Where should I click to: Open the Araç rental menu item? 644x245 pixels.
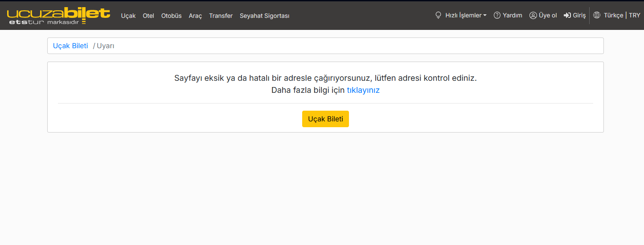pyautogui.click(x=195, y=16)
